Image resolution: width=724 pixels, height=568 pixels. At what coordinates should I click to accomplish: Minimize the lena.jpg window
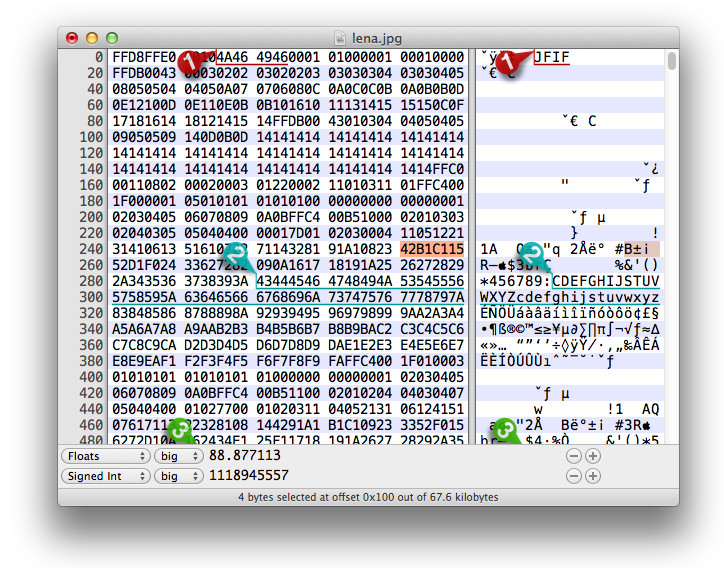[92, 38]
